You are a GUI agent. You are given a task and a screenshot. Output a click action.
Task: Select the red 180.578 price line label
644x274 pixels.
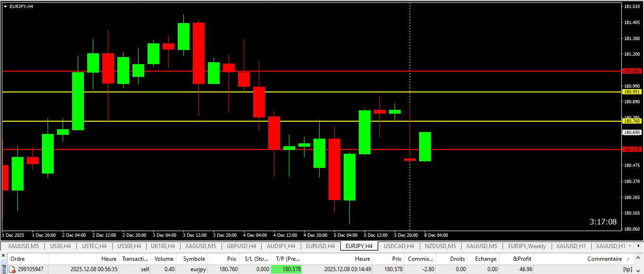632,149
